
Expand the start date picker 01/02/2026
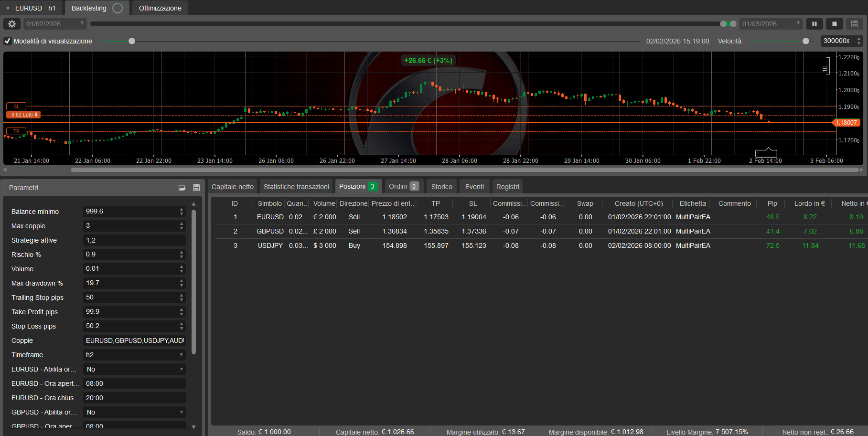coord(82,23)
